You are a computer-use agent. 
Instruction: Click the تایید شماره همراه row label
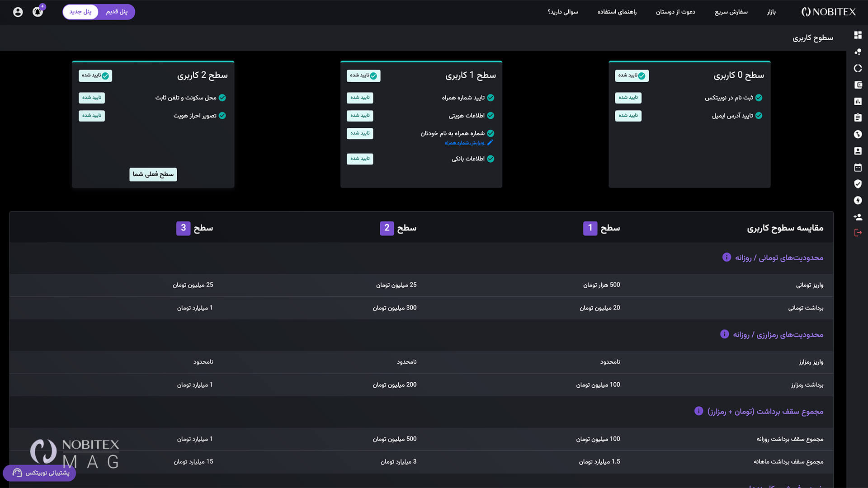point(463,98)
